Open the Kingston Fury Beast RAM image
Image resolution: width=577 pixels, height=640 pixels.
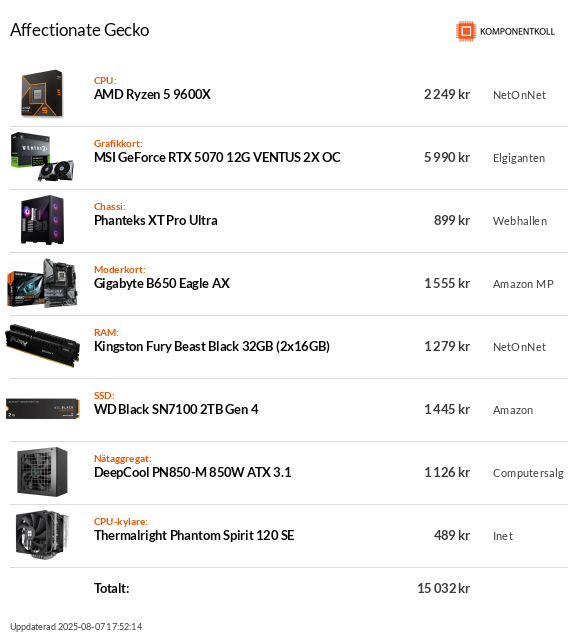pyautogui.click(x=42, y=346)
